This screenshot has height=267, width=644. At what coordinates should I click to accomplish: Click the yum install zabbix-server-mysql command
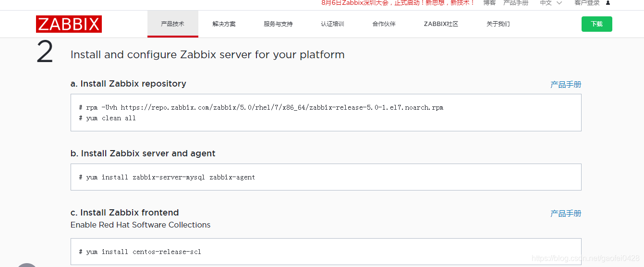tap(167, 177)
